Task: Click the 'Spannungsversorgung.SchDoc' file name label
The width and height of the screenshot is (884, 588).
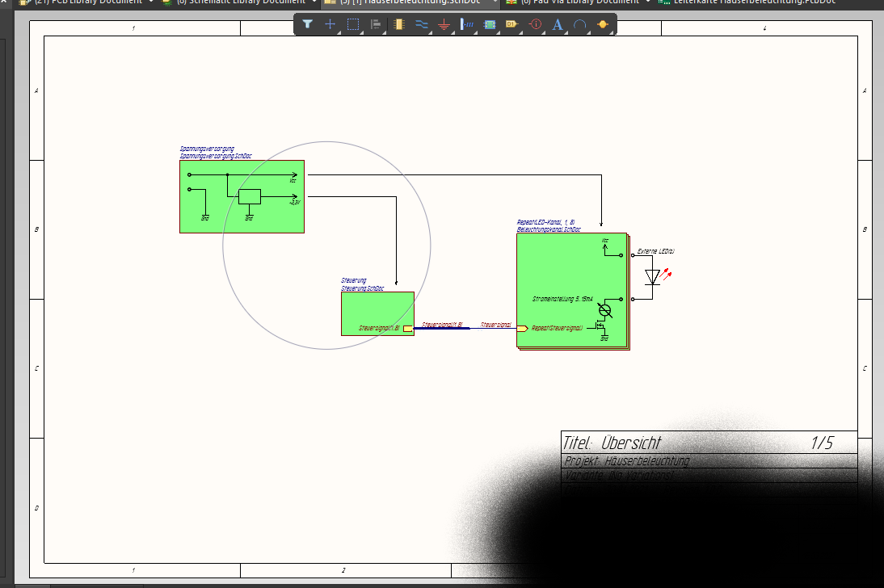Action: 216,156
